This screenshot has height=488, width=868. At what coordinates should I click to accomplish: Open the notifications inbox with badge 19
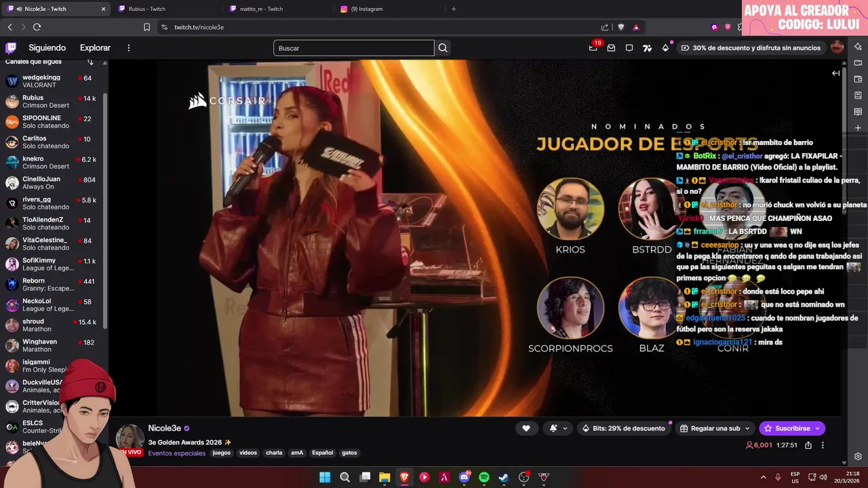[x=593, y=47]
